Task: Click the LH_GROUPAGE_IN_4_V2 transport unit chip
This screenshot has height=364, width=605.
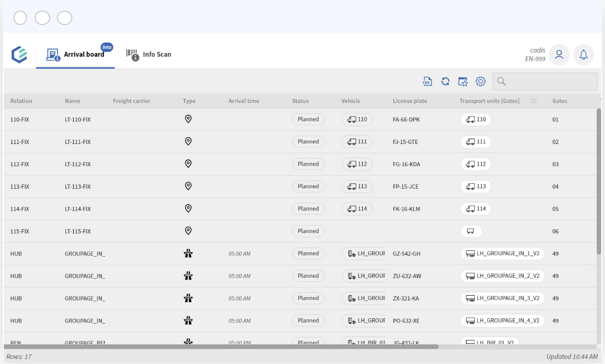Action: (502, 320)
